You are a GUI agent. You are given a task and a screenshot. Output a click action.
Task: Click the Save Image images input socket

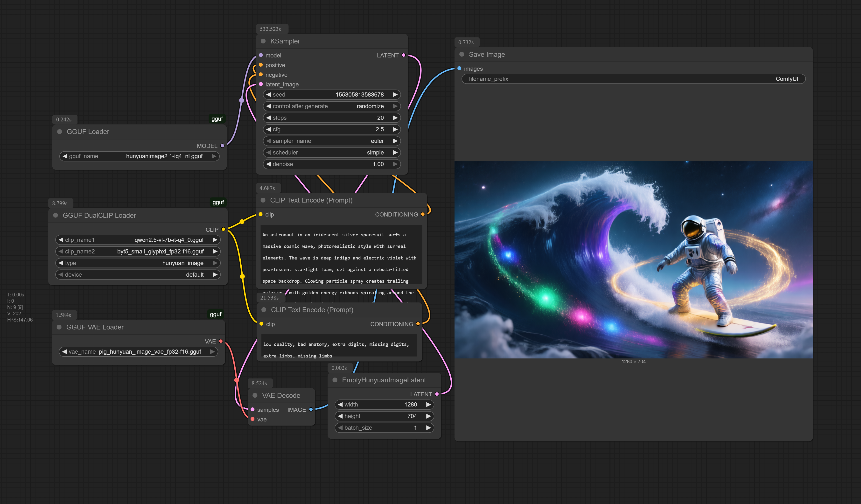[x=459, y=68]
